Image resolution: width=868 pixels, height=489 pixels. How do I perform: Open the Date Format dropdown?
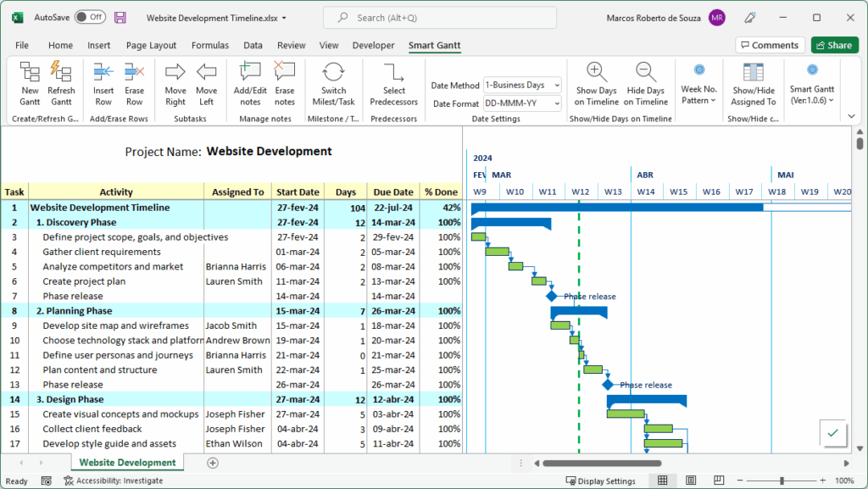click(522, 103)
